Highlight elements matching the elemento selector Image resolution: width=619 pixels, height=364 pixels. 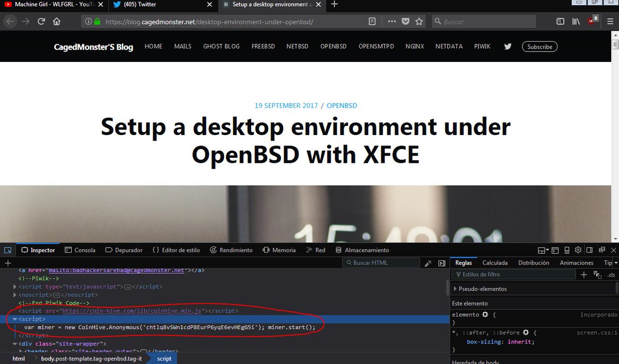[485, 315]
